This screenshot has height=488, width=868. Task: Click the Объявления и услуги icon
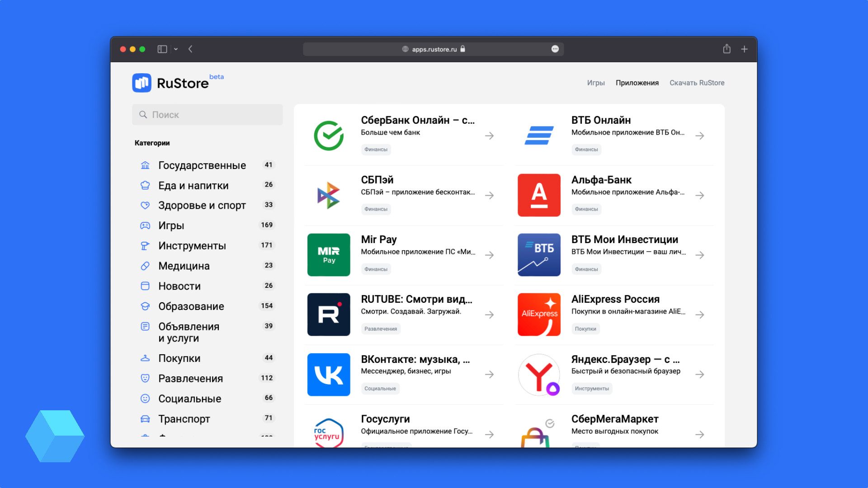145,326
